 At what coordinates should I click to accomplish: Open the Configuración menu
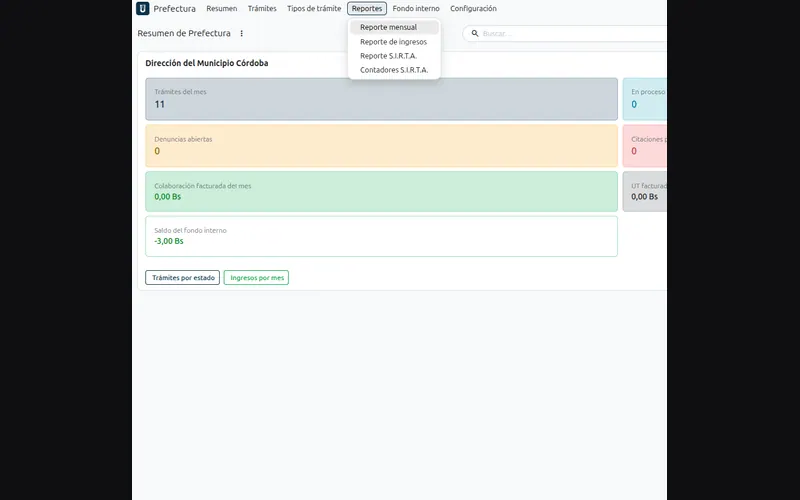coord(473,9)
